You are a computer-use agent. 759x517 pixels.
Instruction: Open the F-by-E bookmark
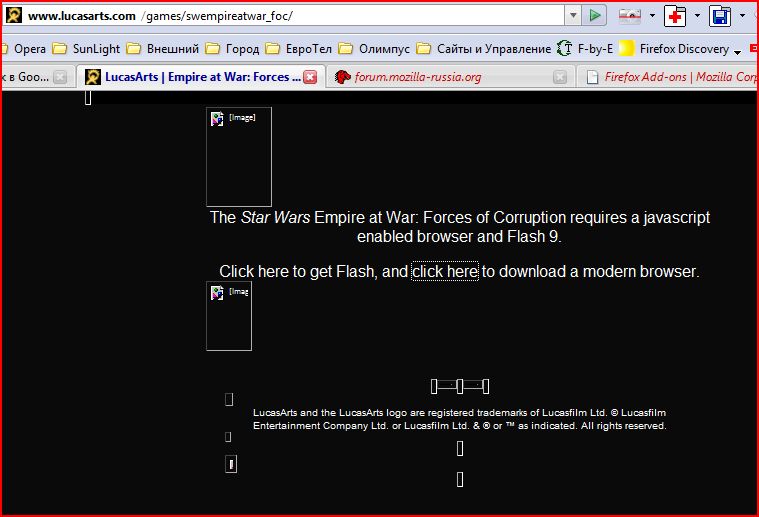click(x=585, y=49)
